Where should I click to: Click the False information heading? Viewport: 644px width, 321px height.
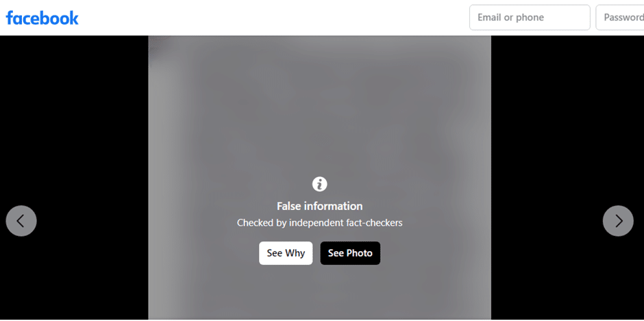[319, 206]
